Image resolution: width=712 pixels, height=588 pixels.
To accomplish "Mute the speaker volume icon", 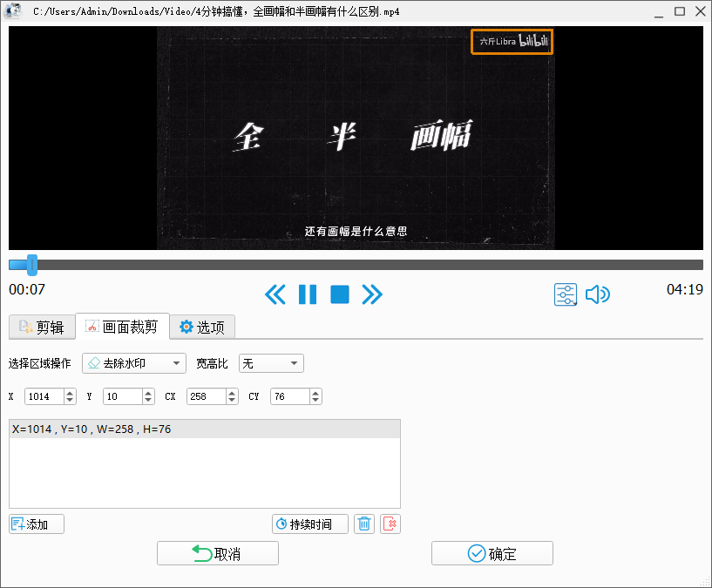I will click(x=598, y=294).
